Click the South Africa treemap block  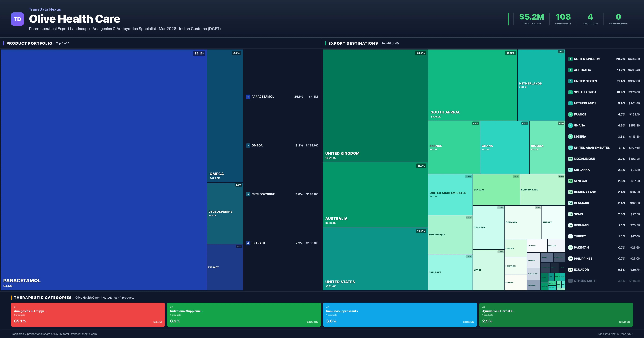(473, 85)
